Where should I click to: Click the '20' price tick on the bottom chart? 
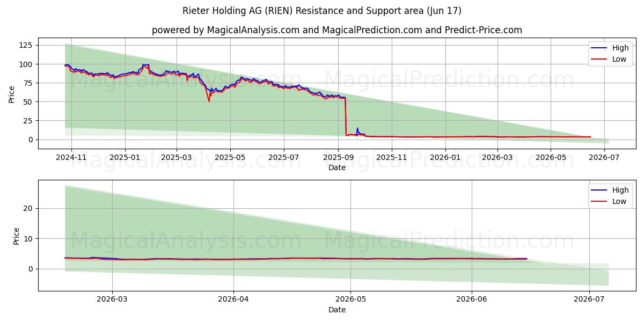(29, 208)
